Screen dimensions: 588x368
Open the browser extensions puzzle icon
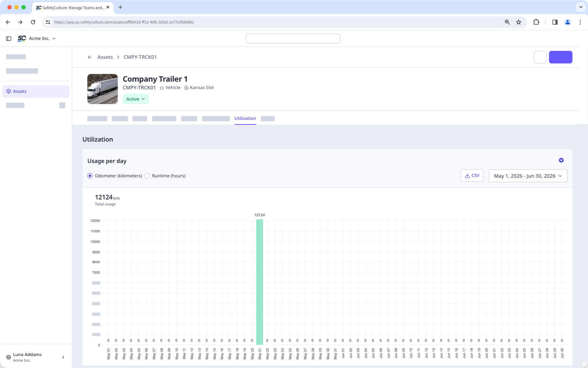click(536, 22)
